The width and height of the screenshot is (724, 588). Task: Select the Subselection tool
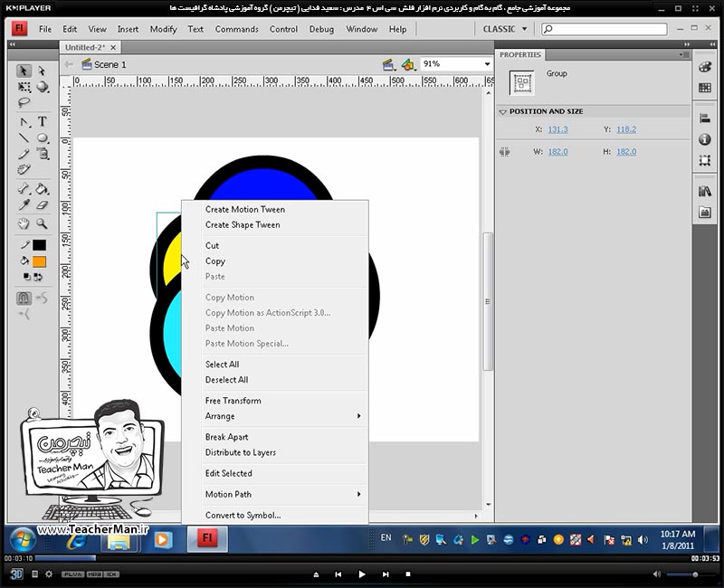pos(42,71)
